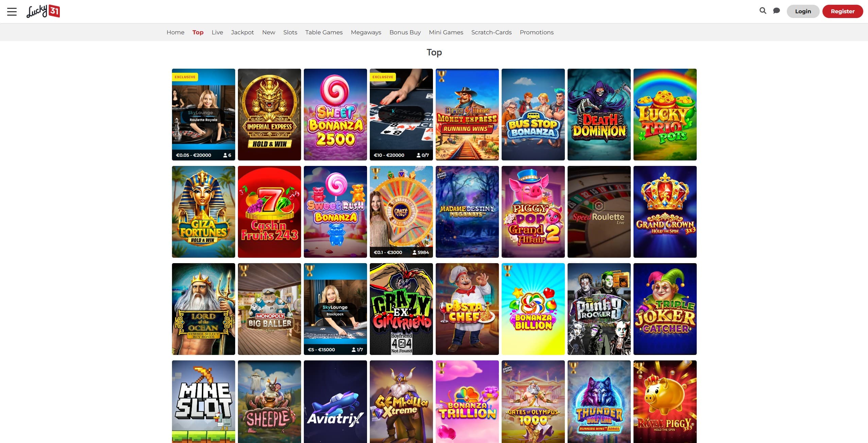The height and width of the screenshot is (443, 868).
Task: Launch Sheeple slot
Action: click(270, 402)
